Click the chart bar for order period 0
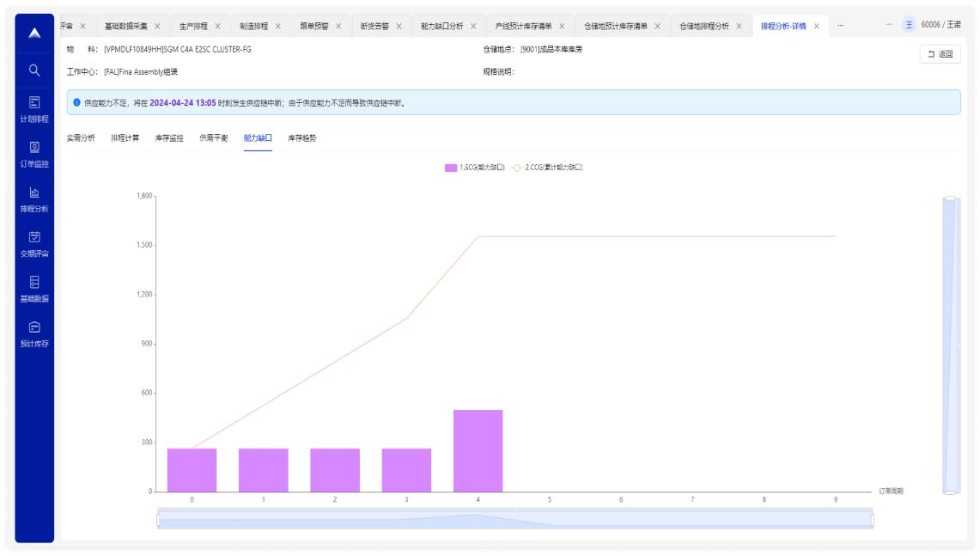980x556 pixels. 192,470
